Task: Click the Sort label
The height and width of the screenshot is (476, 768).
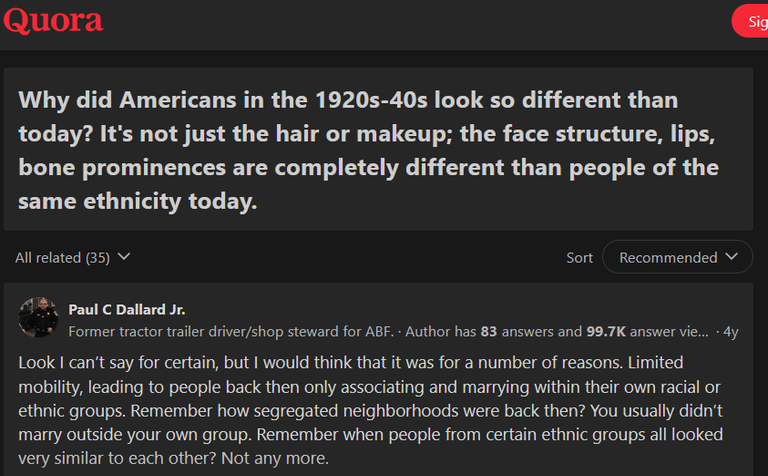Action: point(579,258)
